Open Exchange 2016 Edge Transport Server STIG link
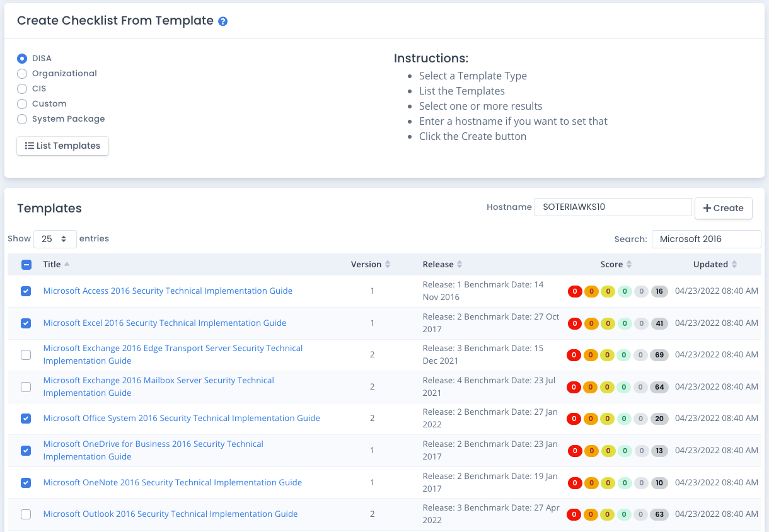Viewport: 769px width, 532px height. pos(173,355)
